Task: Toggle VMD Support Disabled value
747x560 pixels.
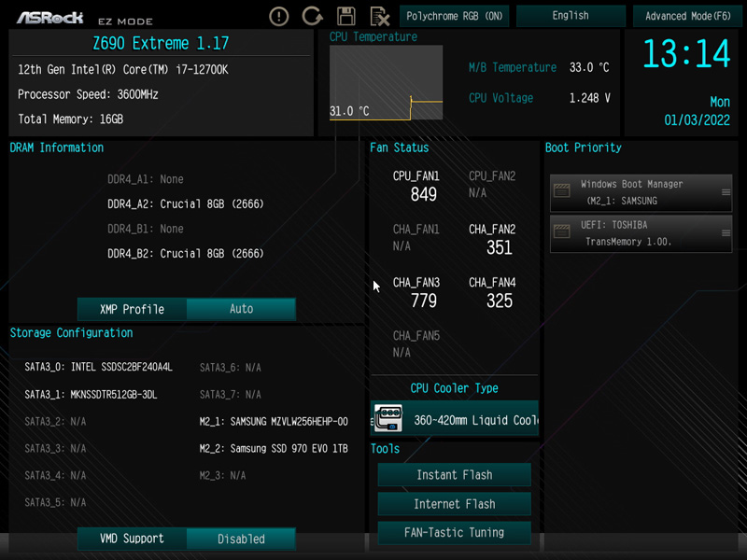Action: coord(241,539)
